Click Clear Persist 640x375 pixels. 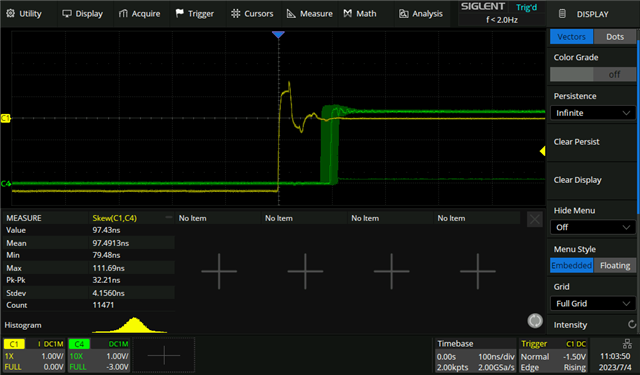pyautogui.click(x=576, y=142)
